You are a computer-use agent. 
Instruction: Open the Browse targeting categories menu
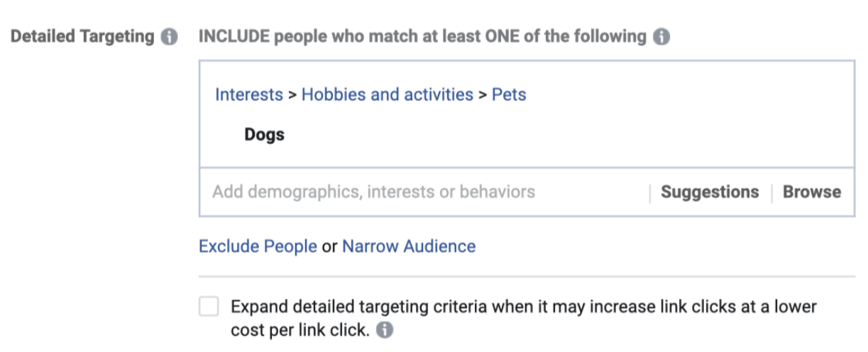coord(812,192)
